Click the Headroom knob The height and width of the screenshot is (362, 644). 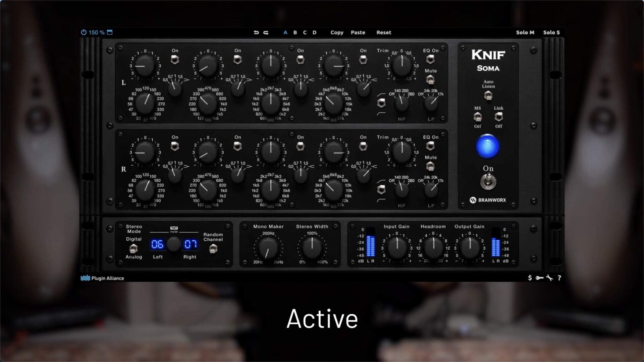point(433,248)
